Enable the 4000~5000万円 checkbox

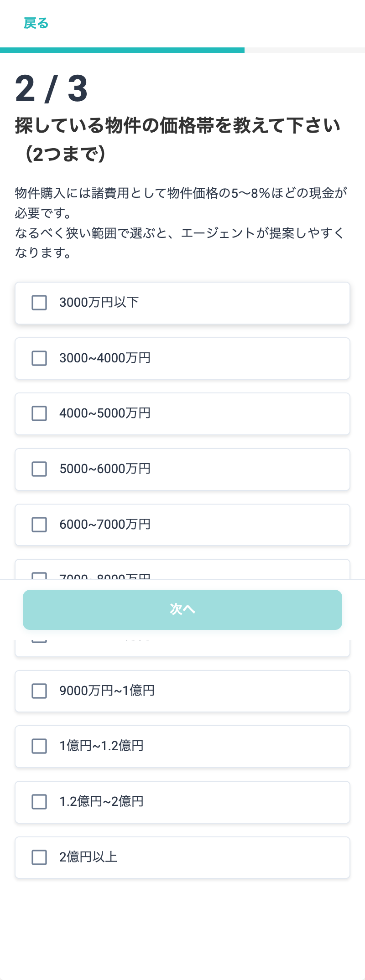click(x=39, y=413)
